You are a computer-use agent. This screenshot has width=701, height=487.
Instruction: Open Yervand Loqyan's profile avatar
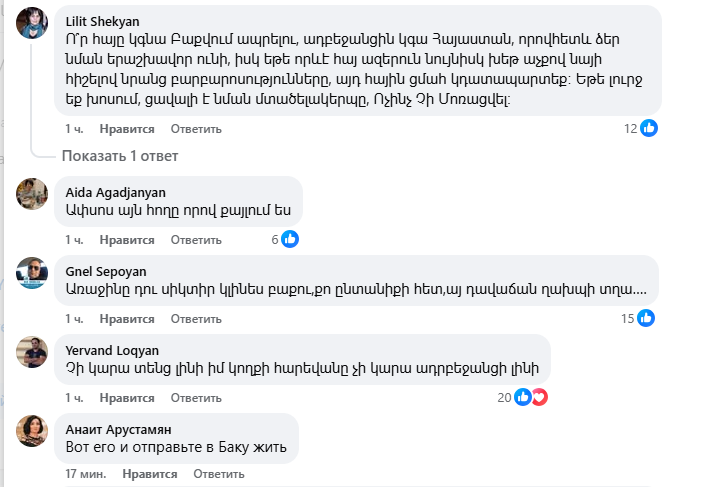pos(33,351)
